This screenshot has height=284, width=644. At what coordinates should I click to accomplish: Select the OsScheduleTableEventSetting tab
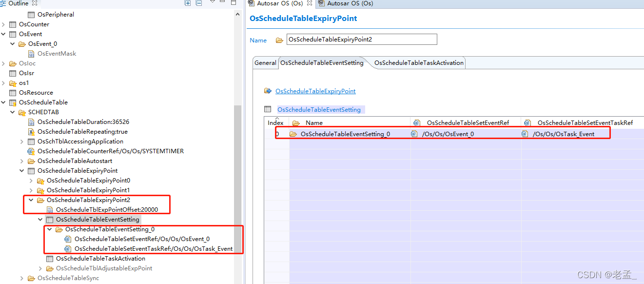tap(322, 63)
